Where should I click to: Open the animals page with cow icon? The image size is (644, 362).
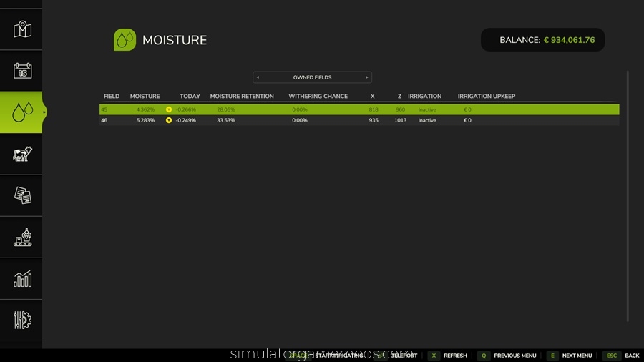pos(22,154)
